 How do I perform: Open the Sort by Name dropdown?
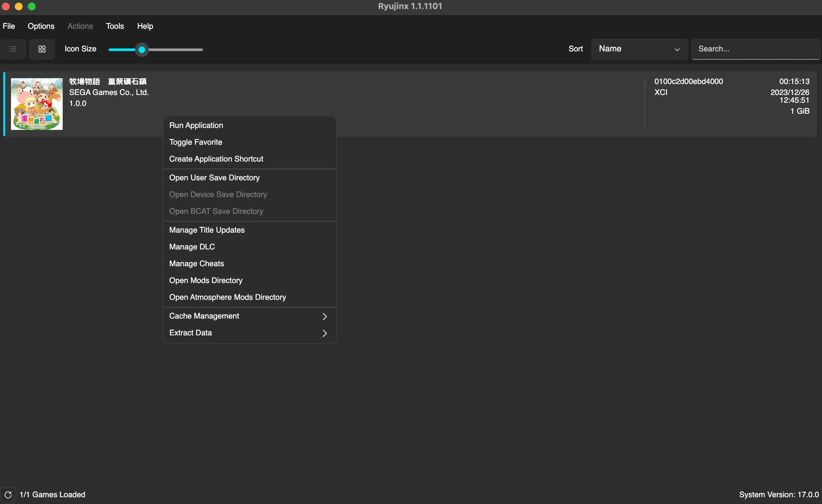pos(638,49)
